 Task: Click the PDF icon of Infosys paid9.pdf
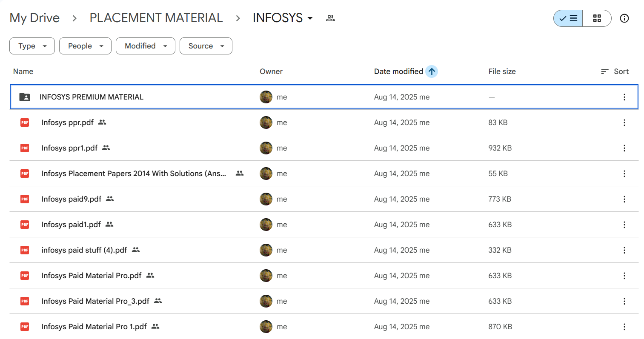pyautogui.click(x=25, y=199)
